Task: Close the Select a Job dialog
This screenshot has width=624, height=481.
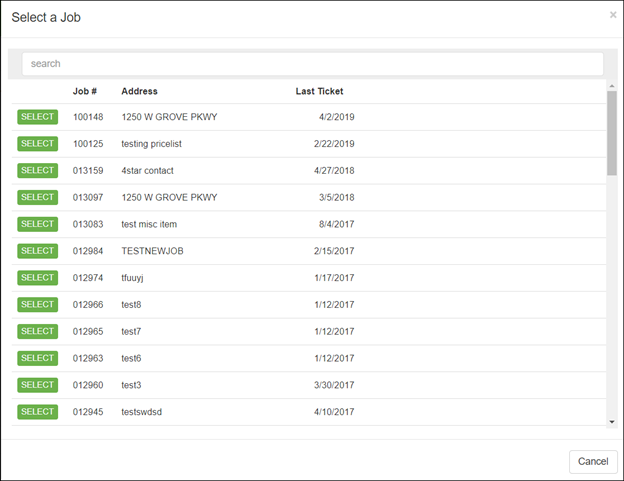Action: (612, 16)
